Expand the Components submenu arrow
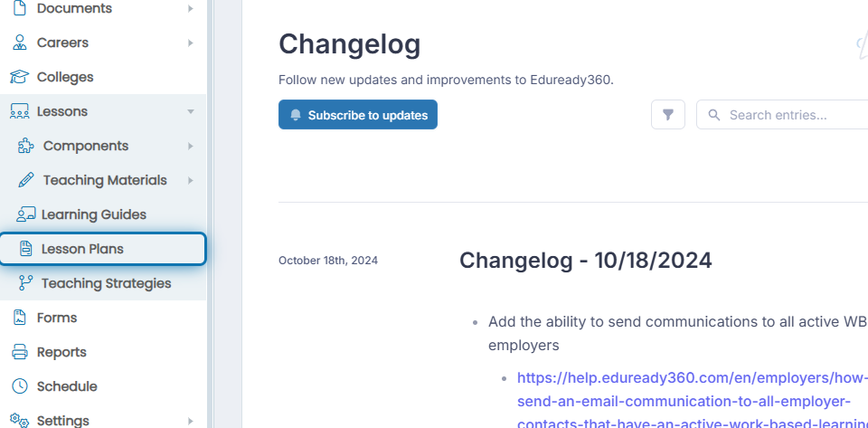 coord(191,146)
